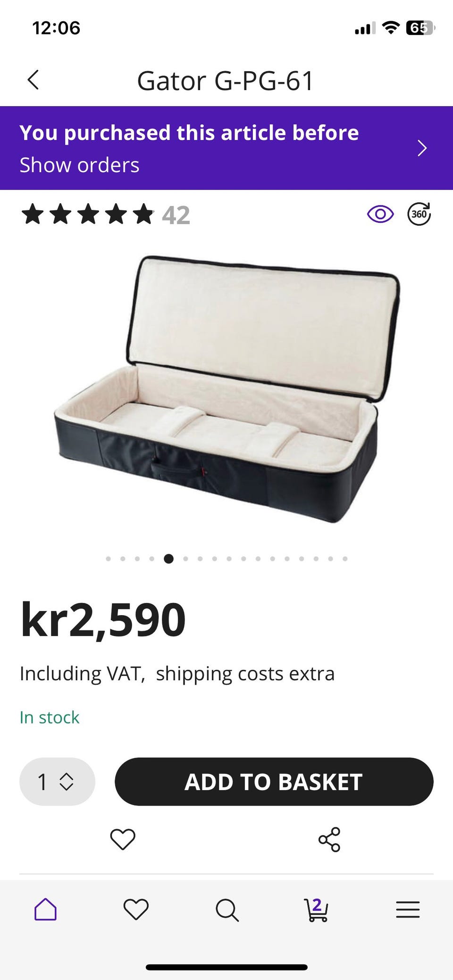
Task: View the 42 customer ratings
Action: pos(176,215)
